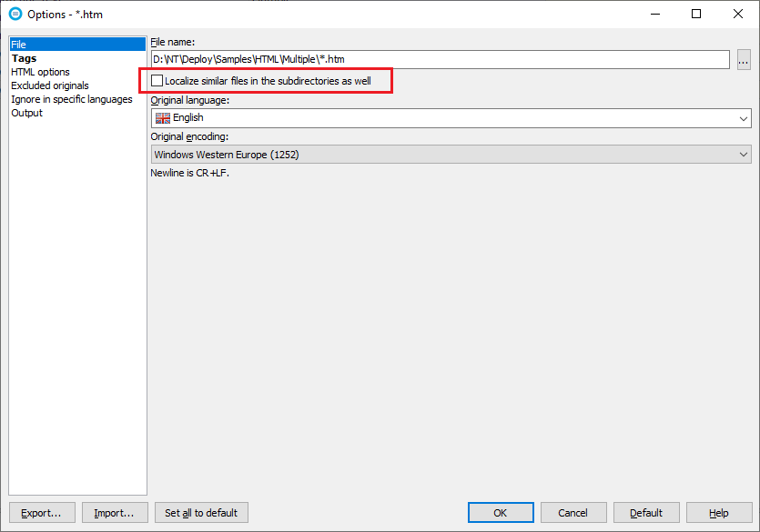This screenshot has height=532, width=760.
Task: Open the HTML options page
Action: (40, 72)
